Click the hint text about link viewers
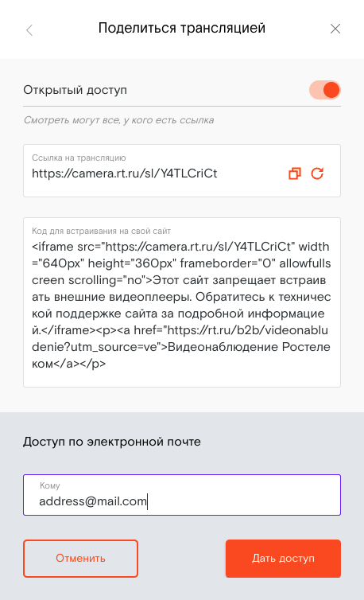The width and height of the screenshot is (364, 600). (118, 120)
